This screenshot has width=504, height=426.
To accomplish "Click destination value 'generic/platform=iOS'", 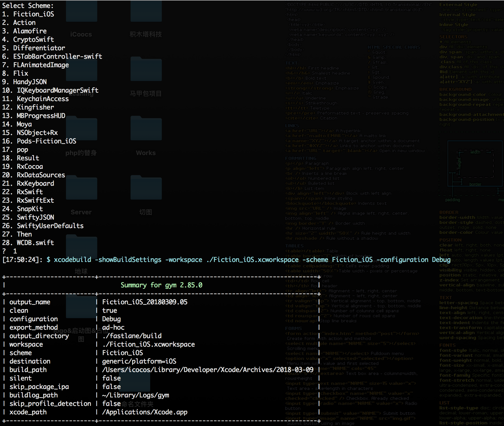I will coord(139,361).
